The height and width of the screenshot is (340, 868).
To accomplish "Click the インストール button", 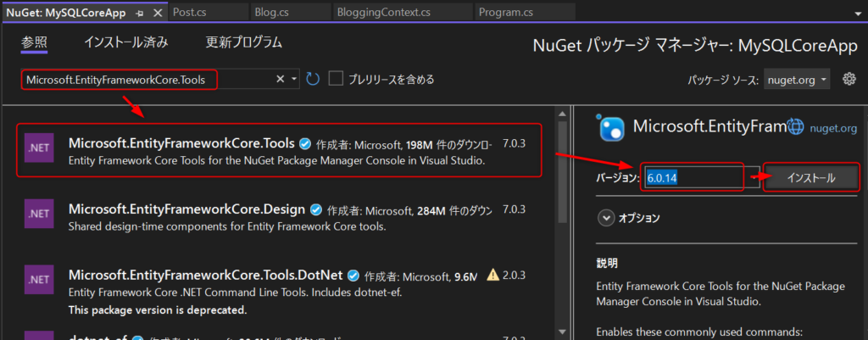I will click(x=811, y=178).
